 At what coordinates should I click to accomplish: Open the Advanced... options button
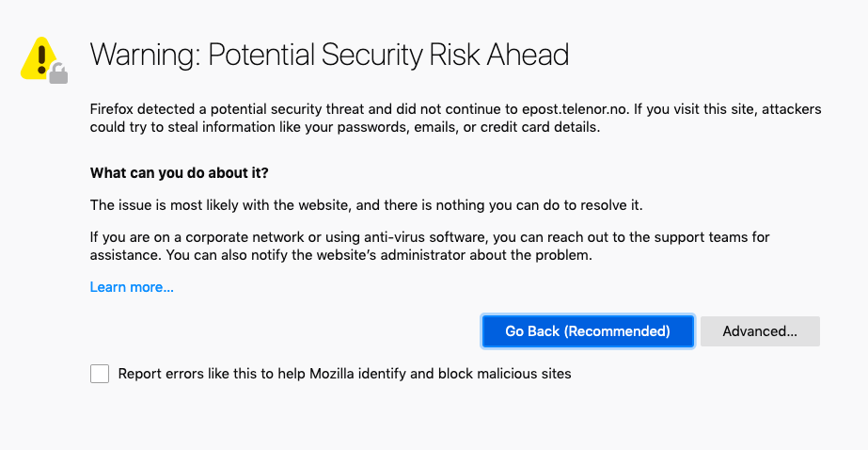click(760, 331)
